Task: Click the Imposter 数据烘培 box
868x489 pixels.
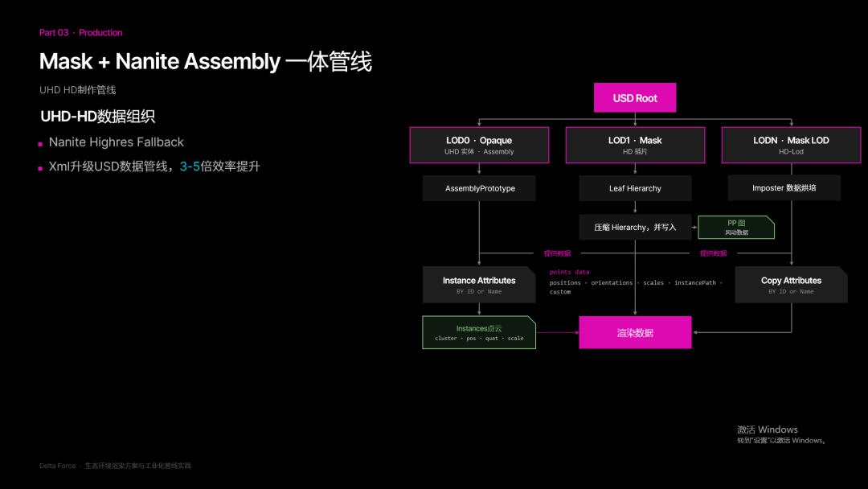Action: click(784, 188)
